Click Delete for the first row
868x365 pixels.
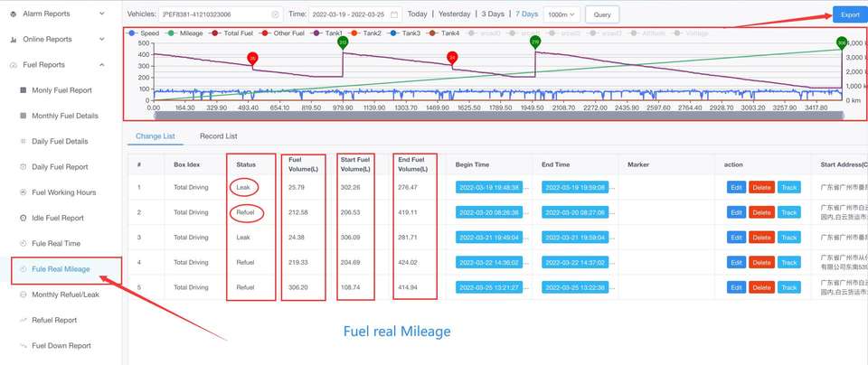[x=761, y=187]
